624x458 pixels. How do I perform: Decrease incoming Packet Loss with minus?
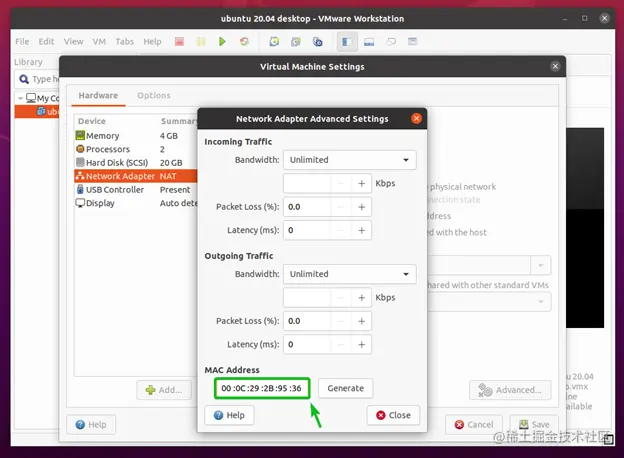point(341,207)
